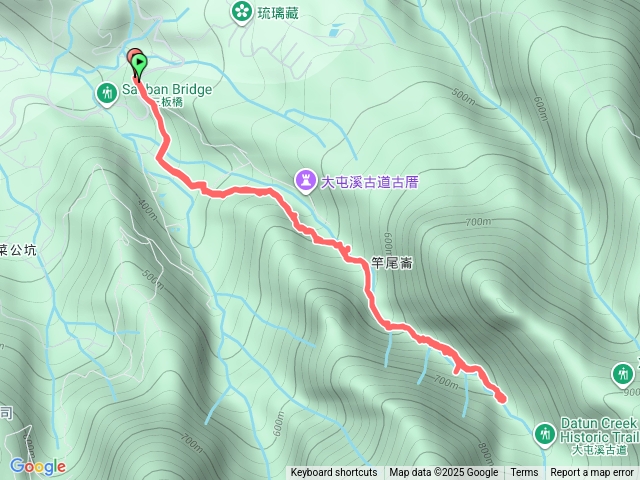Click the 大屯溪古道古厝 text label

pos(369,182)
